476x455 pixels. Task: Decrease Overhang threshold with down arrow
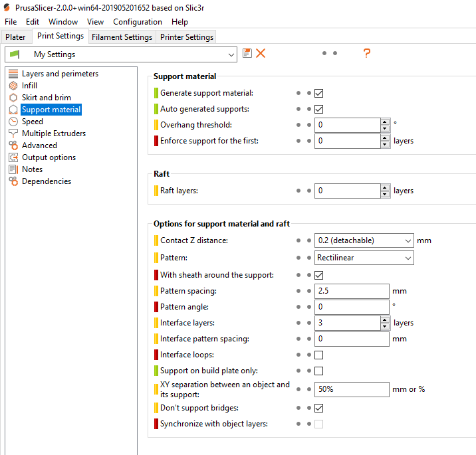click(x=385, y=128)
